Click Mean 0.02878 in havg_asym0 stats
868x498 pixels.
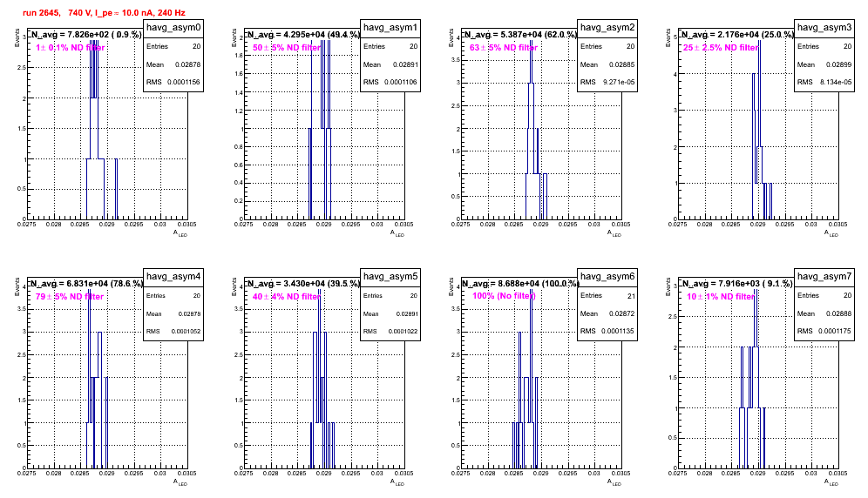173,64
